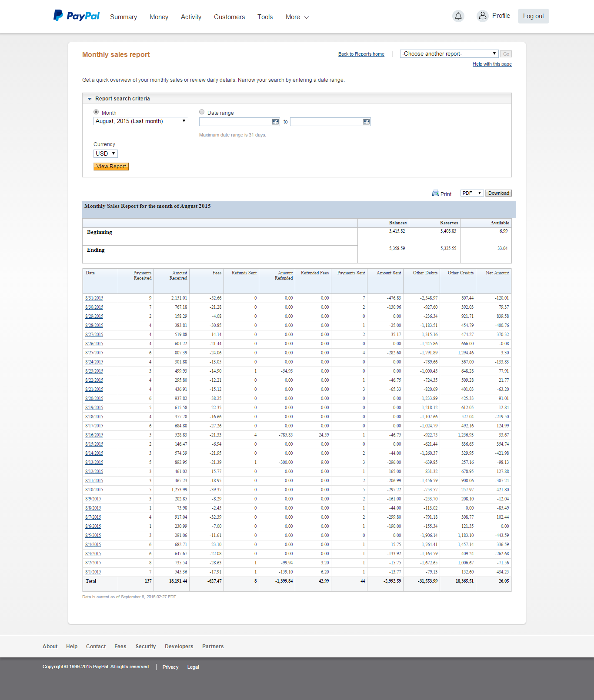
Task: Open the 8/10/2015 date link
Action: pyautogui.click(x=94, y=490)
